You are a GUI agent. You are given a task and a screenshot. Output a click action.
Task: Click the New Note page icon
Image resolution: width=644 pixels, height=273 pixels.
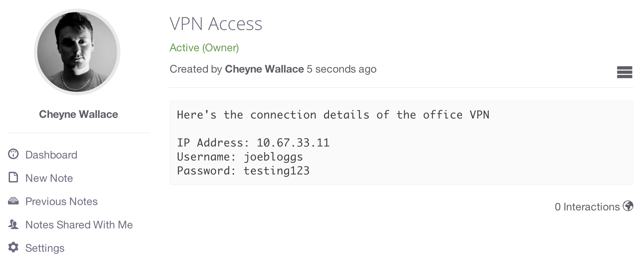[13, 177]
